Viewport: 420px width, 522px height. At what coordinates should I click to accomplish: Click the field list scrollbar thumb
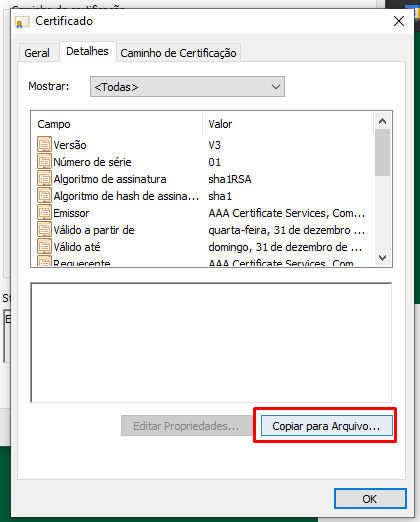(382, 152)
